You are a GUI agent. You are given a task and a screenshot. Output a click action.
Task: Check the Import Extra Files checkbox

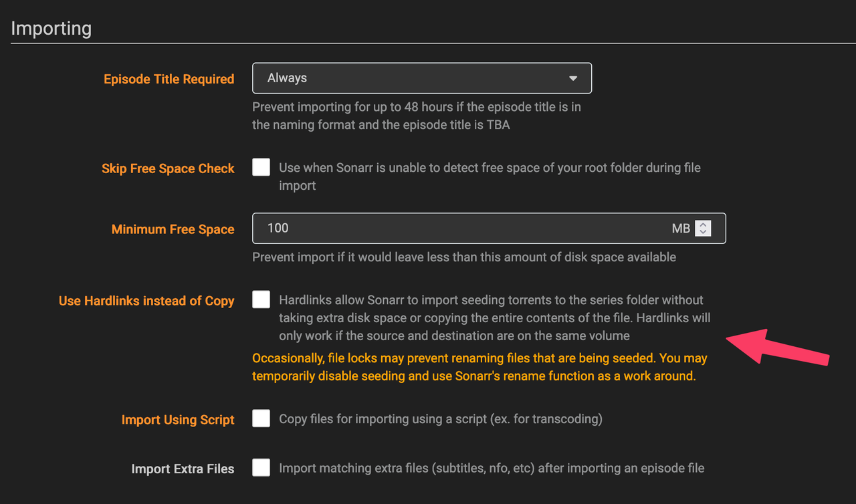(x=261, y=467)
